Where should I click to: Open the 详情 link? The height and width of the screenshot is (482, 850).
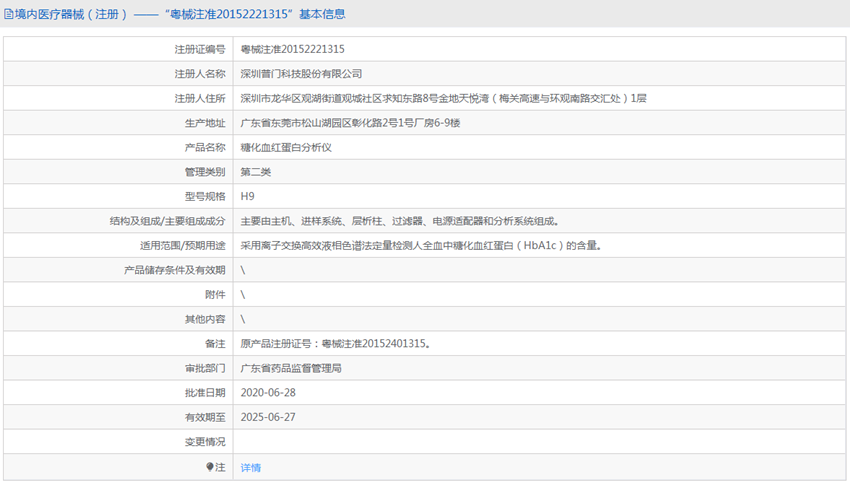point(251,467)
